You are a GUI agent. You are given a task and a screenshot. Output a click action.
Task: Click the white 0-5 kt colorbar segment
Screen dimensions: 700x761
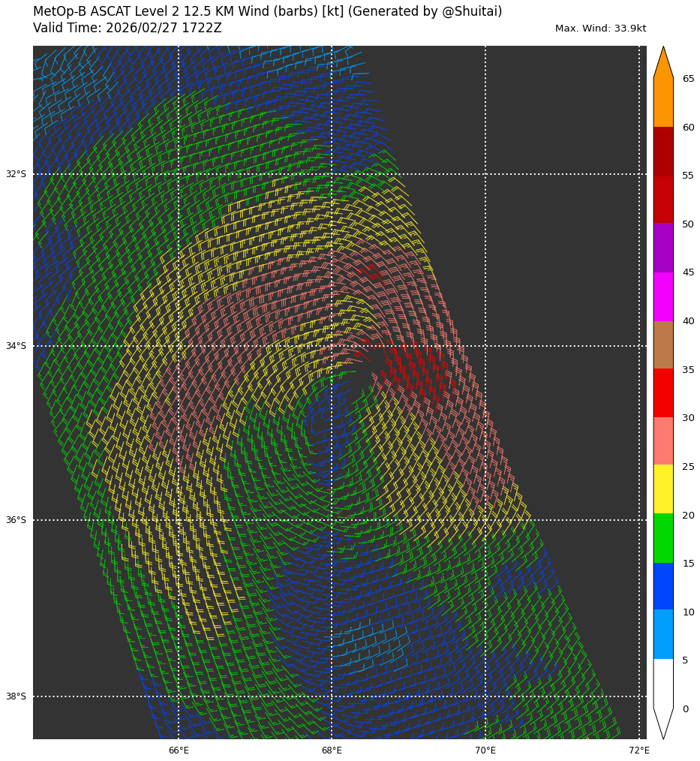coord(663,683)
